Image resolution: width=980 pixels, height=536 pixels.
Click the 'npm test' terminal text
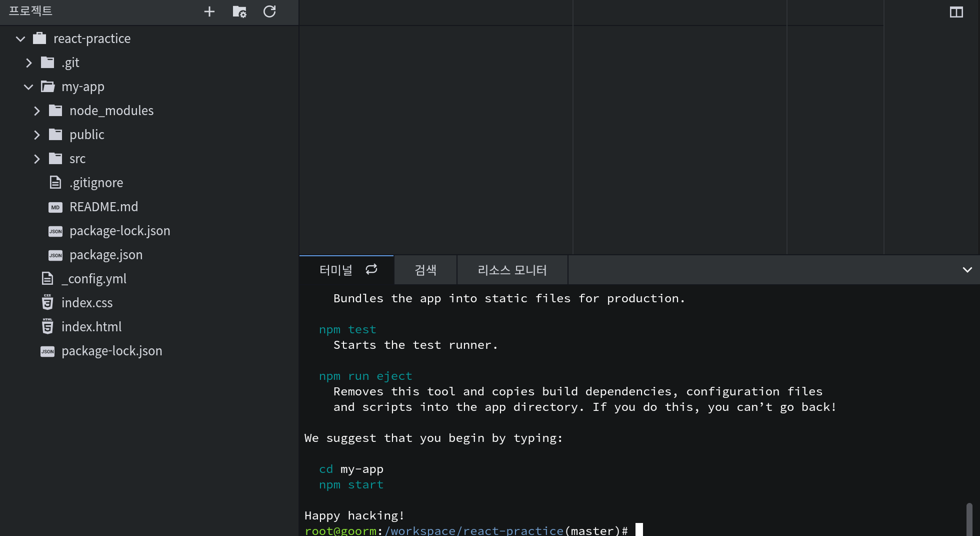pos(347,329)
